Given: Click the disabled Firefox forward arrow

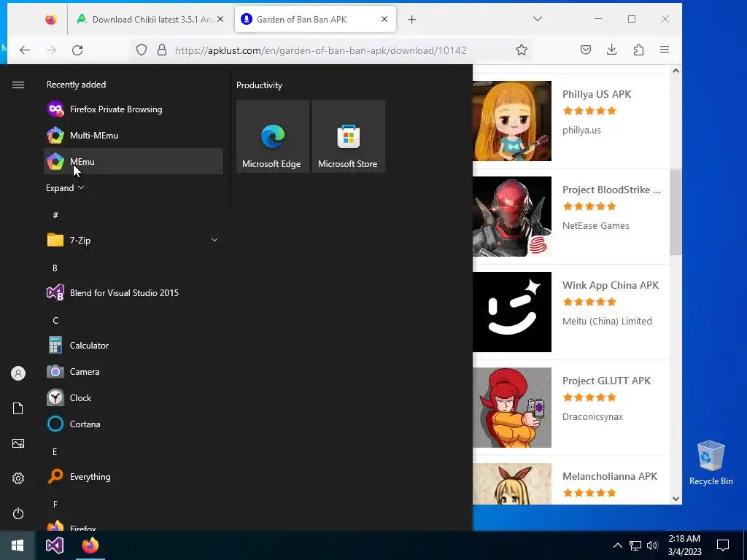Looking at the screenshot, I should click(51, 50).
